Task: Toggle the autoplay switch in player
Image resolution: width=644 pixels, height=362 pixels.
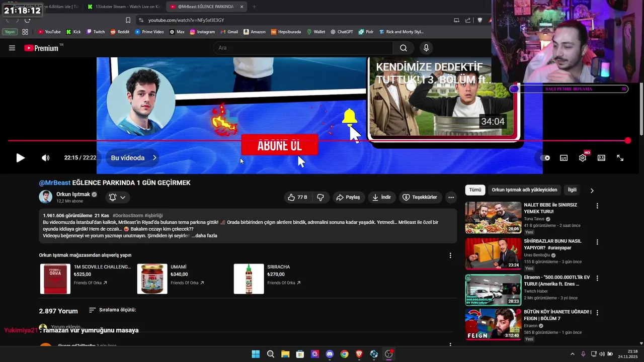Action: pos(545,158)
